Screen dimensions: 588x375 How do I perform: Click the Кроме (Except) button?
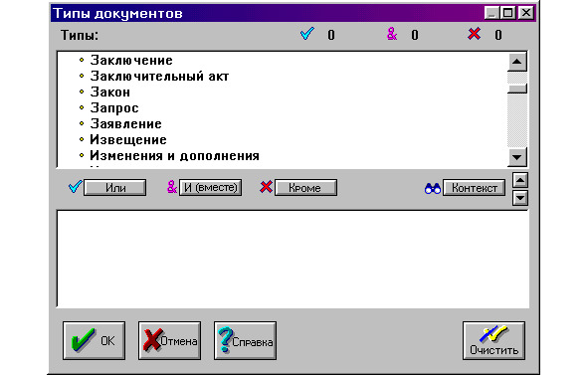click(305, 187)
